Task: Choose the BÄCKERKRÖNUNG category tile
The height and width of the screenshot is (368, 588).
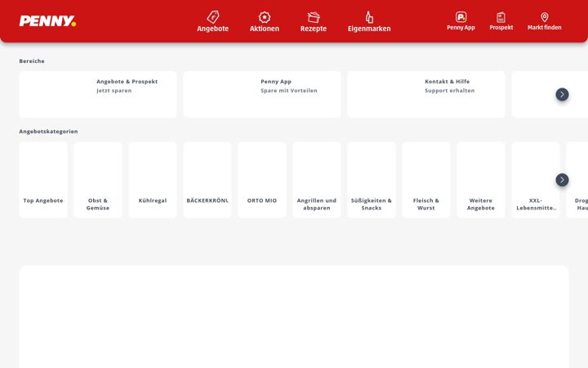Action: pos(207,180)
